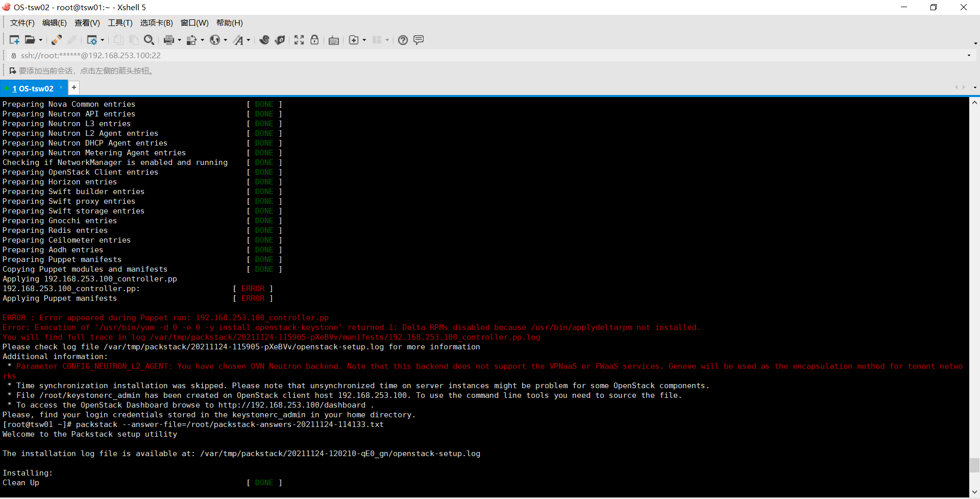Open the 查看(V) menu
This screenshot has height=499, width=980.
point(87,23)
